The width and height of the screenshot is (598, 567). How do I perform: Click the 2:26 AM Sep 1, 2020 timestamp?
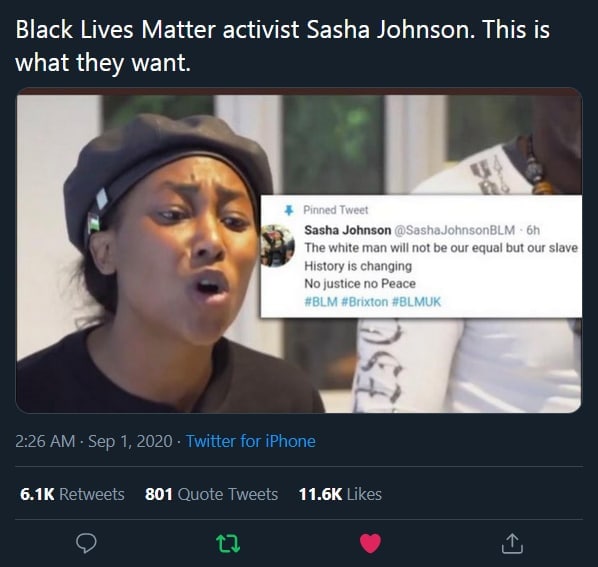pyautogui.click(x=94, y=441)
